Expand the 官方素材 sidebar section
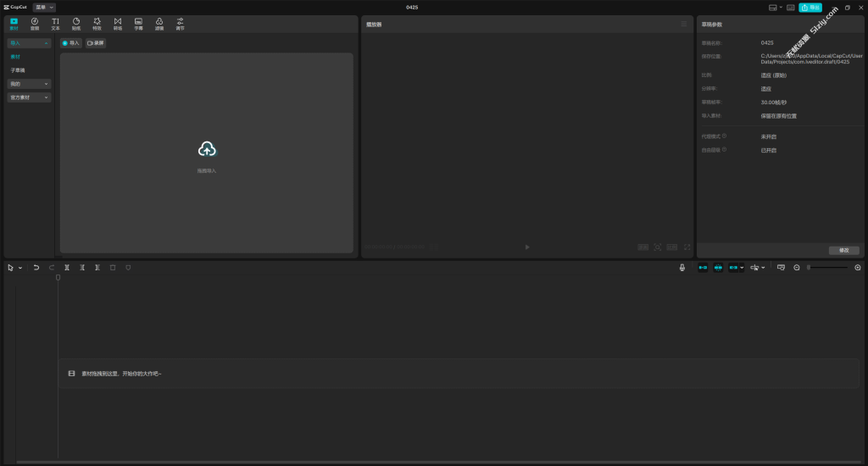This screenshot has width=868, height=466. pos(29,97)
